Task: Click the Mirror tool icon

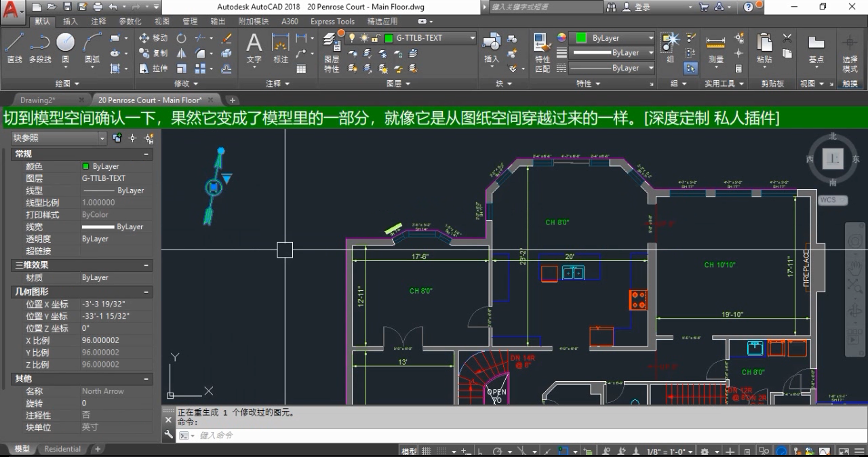Action: point(182,53)
